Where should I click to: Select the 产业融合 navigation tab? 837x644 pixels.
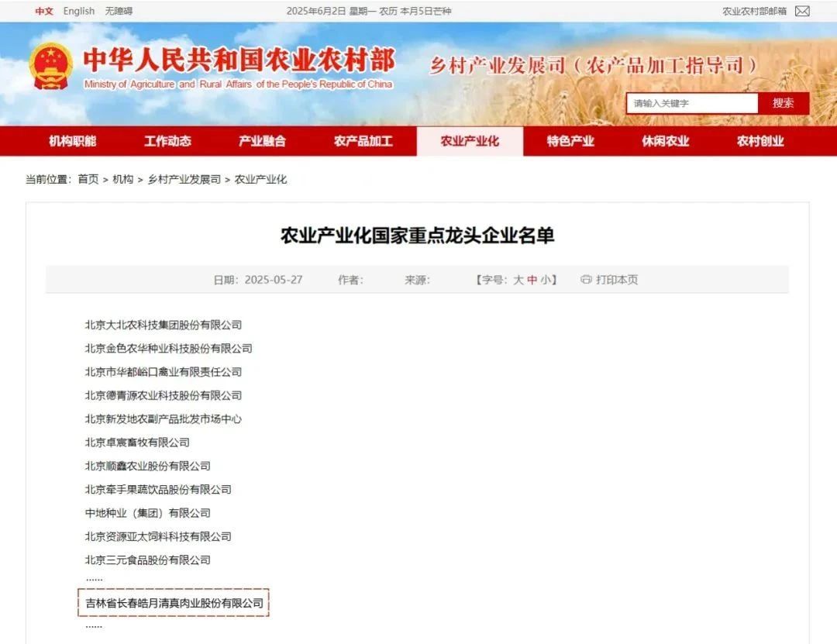[x=262, y=141]
